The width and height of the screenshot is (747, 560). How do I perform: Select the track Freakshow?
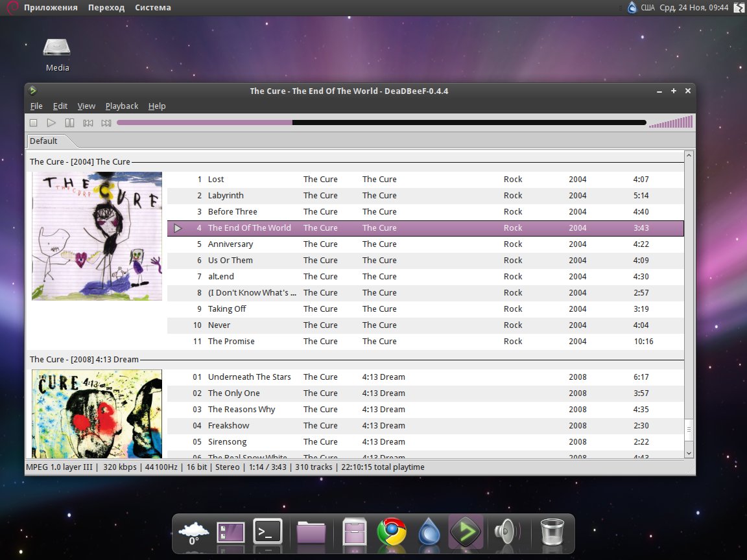(x=425, y=426)
